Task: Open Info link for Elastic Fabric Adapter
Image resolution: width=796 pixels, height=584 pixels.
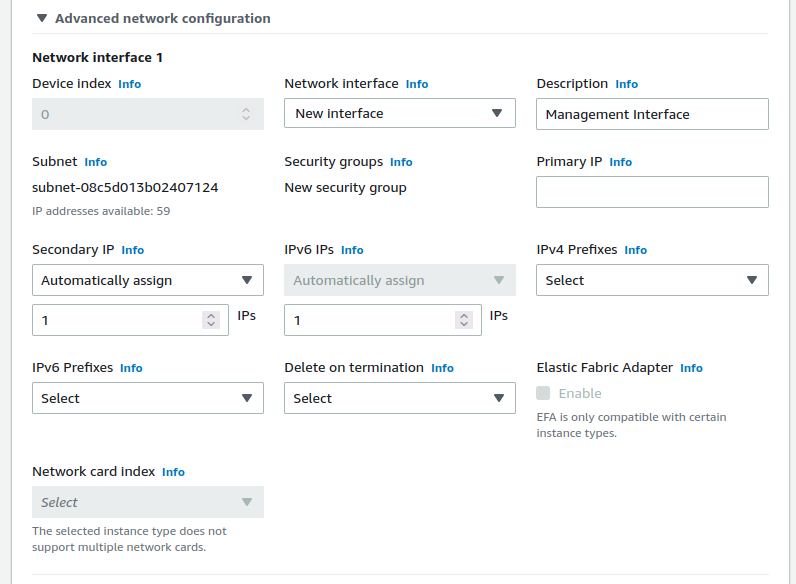Action: tap(691, 368)
